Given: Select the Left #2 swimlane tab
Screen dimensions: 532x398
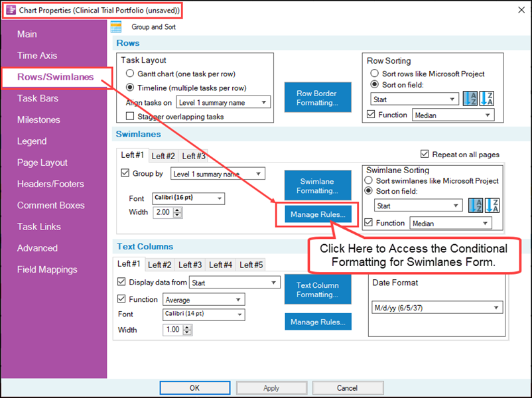Looking at the screenshot, I should [x=163, y=156].
